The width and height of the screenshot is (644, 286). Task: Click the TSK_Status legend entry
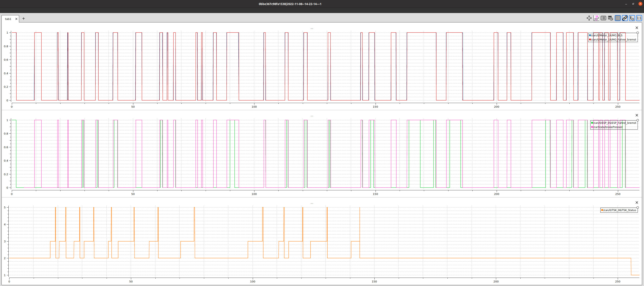pyautogui.click(x=619, y=210)
